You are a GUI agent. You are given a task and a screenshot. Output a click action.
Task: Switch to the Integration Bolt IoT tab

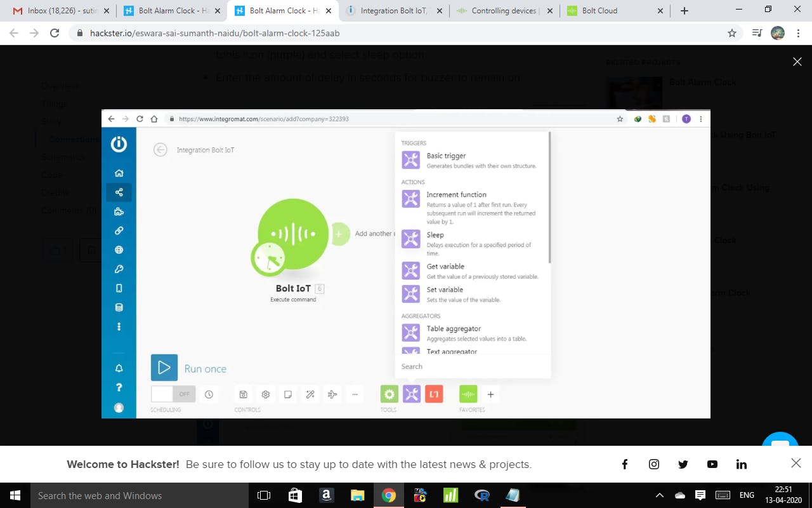click(393, 11)
